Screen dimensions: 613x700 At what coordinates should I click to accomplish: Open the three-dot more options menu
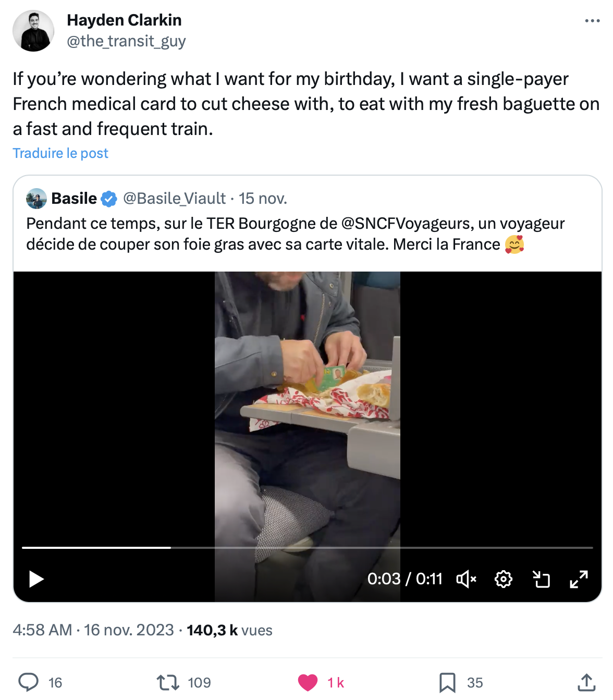[592, 21]
